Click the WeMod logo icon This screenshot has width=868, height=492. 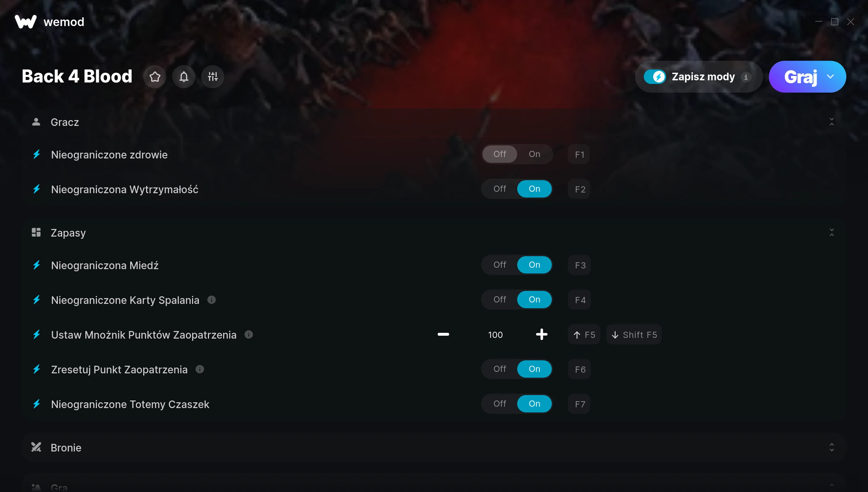click(x=26, y=22)
